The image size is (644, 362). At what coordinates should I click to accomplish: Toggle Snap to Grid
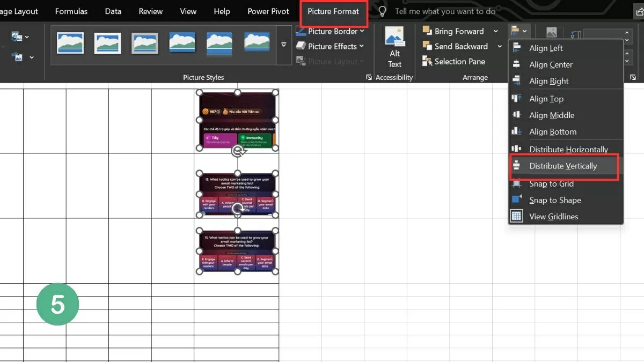tap(551, 184)
